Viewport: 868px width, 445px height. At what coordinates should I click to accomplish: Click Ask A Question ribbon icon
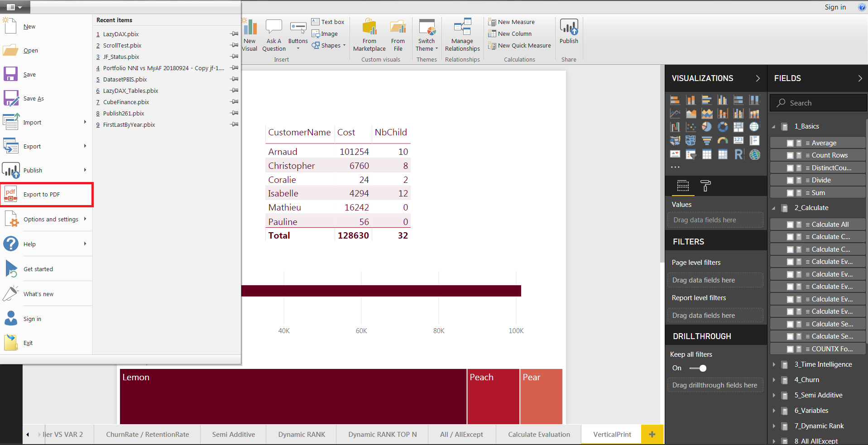(274, 35)
